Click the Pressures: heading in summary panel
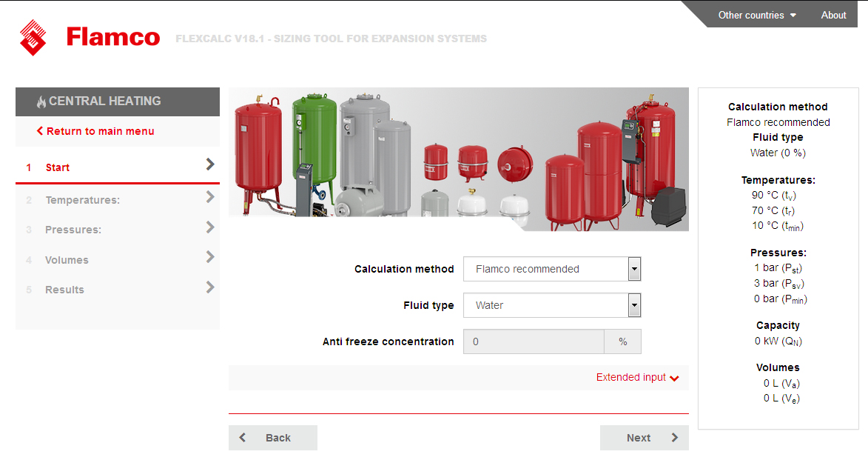This screenshot has height=460, width=868. [778, 253]
